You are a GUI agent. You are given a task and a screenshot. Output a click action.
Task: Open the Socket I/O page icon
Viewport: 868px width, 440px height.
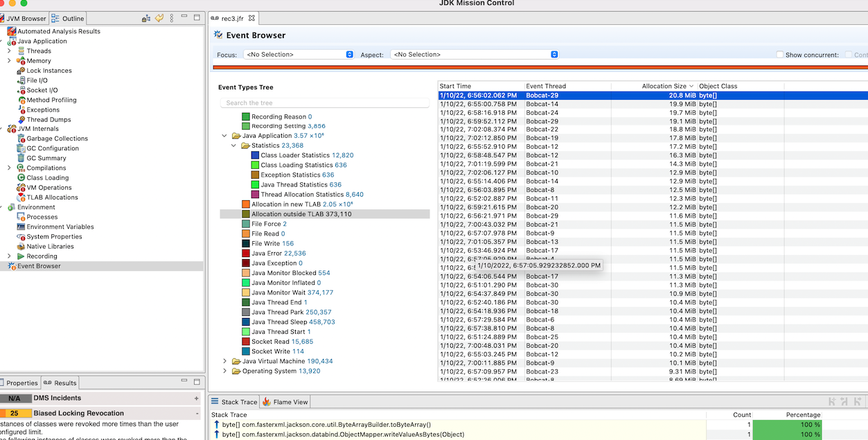tap(21, 90)
